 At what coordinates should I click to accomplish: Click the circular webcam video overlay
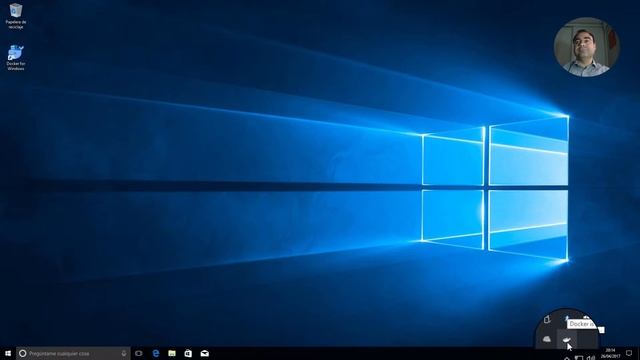(x=587, y=47)
